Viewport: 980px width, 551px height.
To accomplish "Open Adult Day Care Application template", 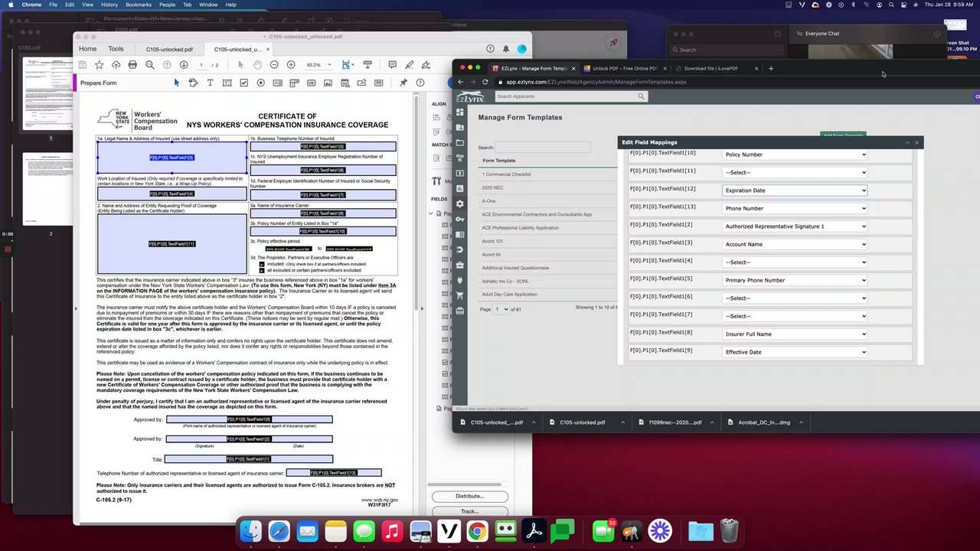I will pos(509,295).
